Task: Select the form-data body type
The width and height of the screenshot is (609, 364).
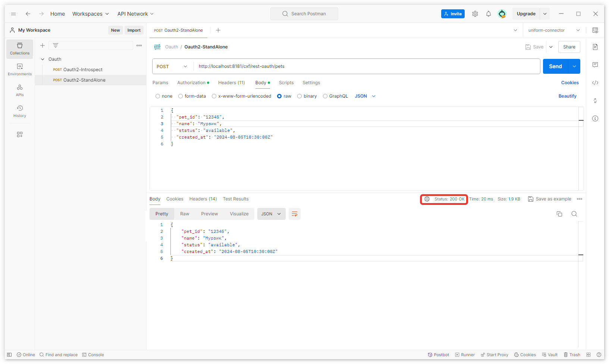Action: tap(181, 96)
